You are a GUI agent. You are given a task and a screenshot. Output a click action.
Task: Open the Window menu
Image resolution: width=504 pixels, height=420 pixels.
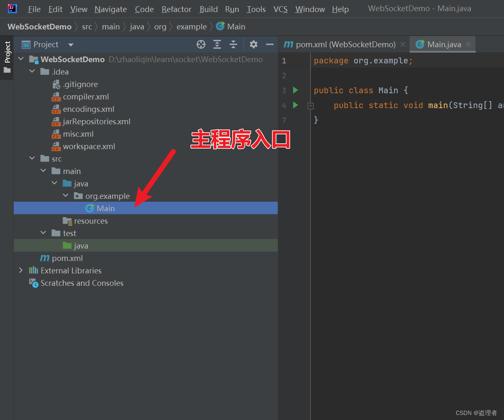310,9
